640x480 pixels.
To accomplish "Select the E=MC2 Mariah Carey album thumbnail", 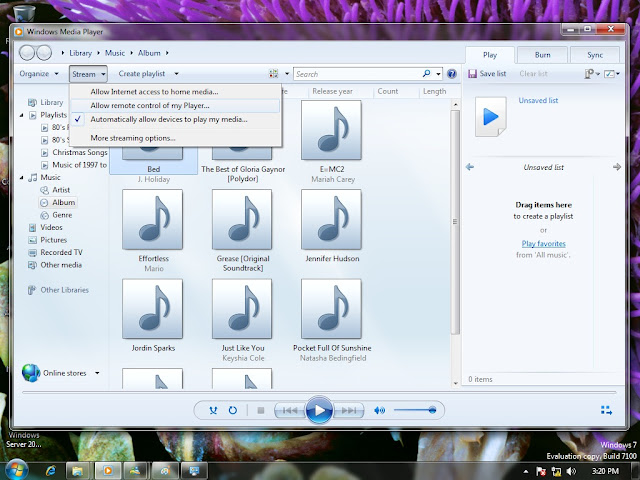I will point(331,130).
